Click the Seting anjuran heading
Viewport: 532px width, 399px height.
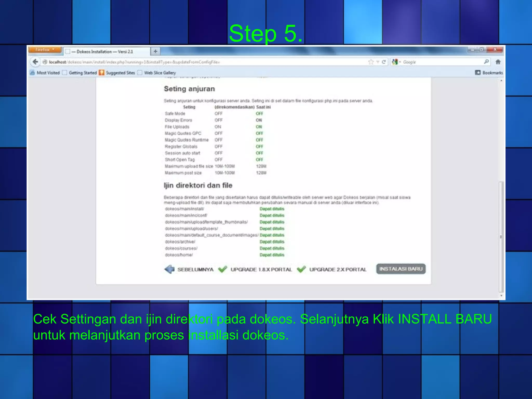189,89
